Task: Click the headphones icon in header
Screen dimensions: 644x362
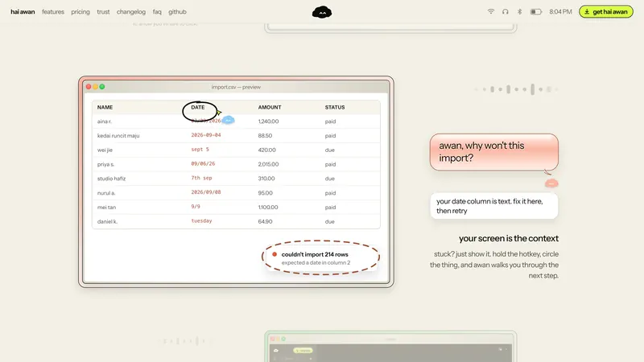Action: pyautogui.click(x=506, y=11)
